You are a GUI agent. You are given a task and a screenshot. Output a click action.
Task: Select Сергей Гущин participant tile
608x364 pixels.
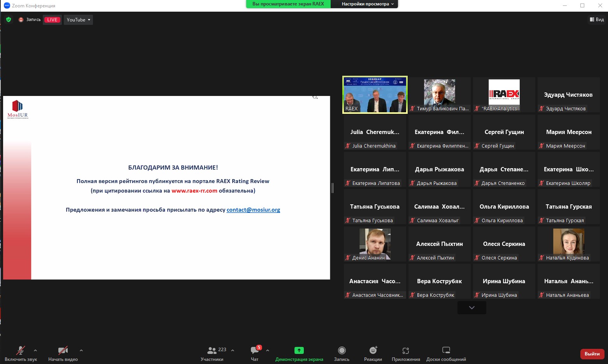point(504,132)
